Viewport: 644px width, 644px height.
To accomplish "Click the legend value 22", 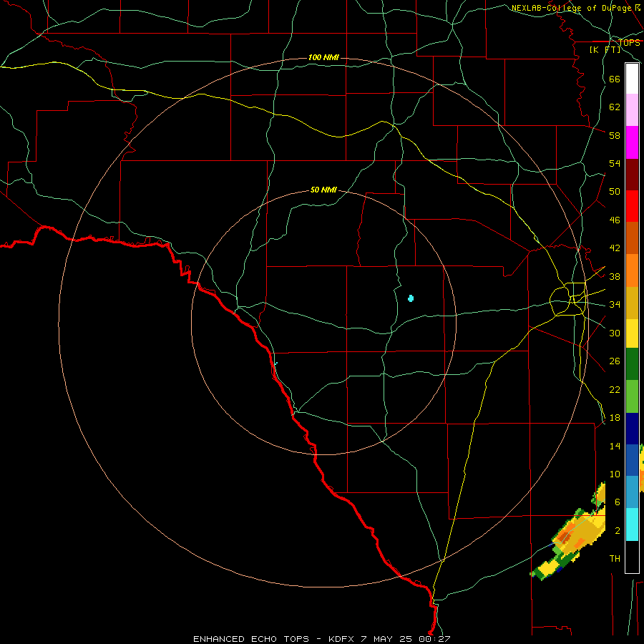I will (x=615, y=389).
